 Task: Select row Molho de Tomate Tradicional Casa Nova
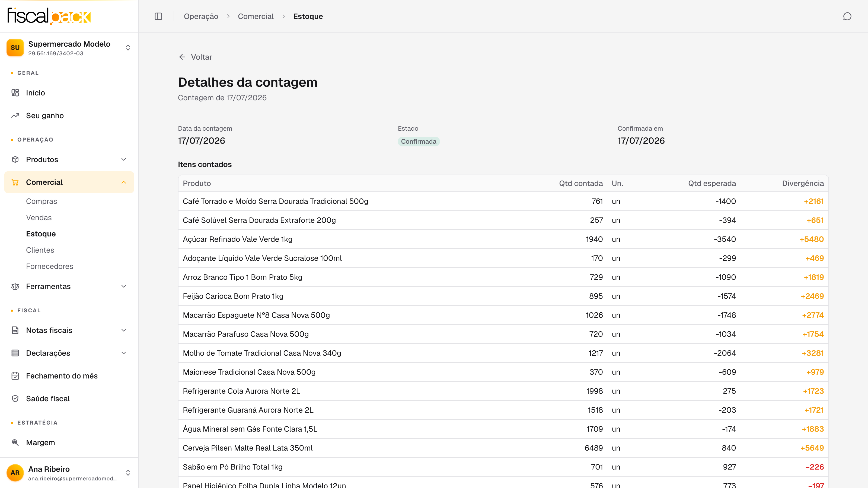click(503, 353)
